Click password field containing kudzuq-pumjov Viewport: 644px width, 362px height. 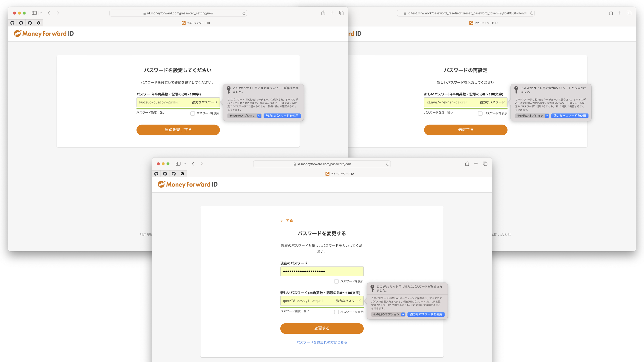(x=178, y=102)
